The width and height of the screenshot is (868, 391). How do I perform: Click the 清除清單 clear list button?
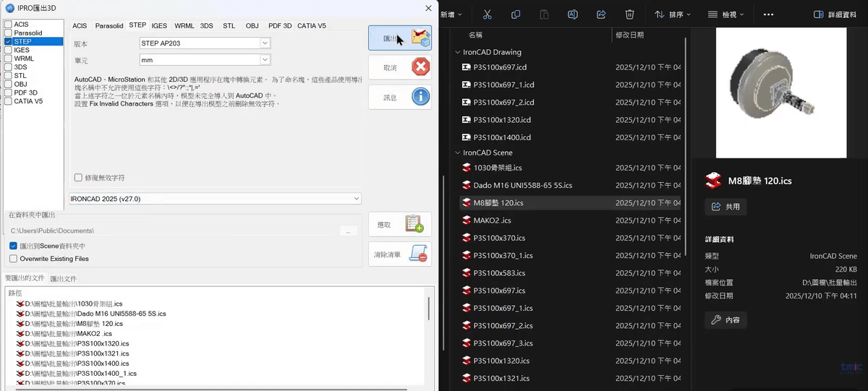pos(400,254)
